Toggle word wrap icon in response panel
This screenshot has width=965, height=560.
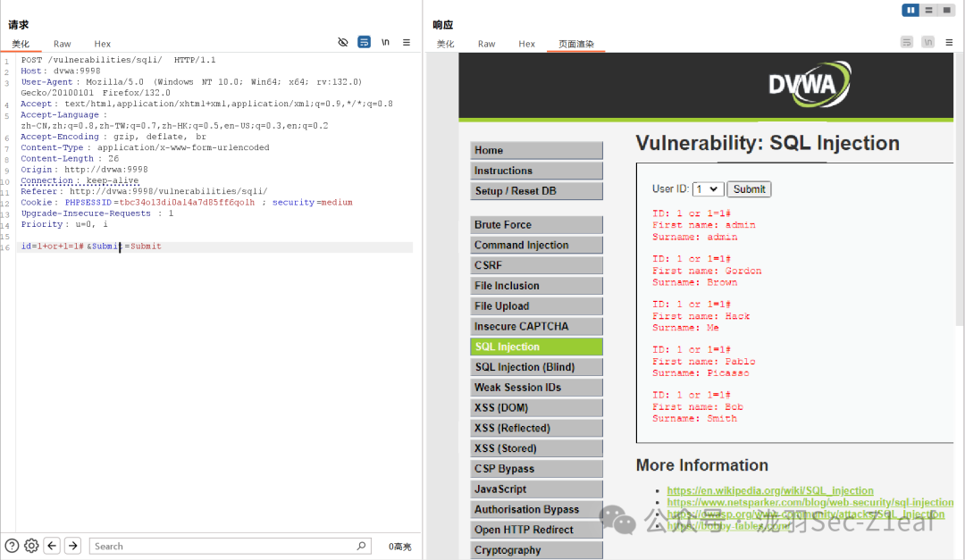[x=907, y=43]
